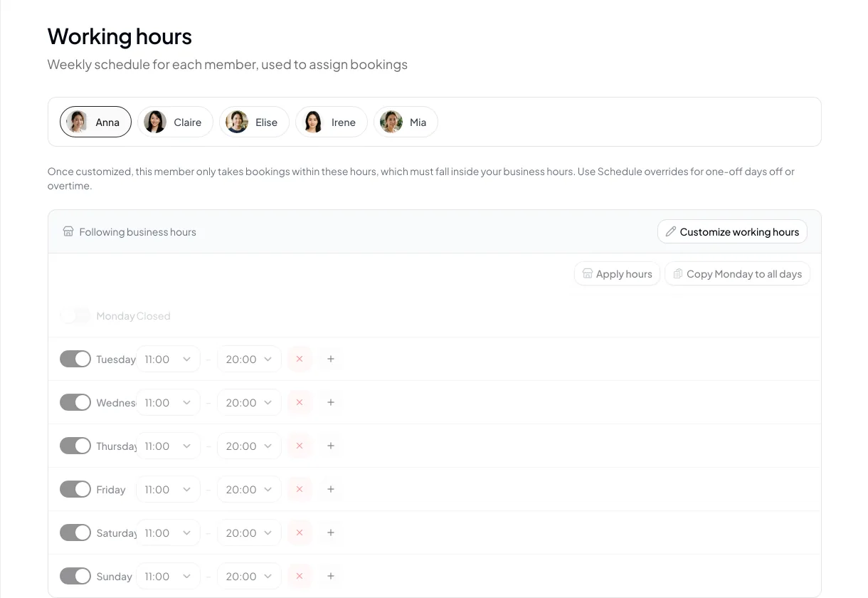Select member Irene tab
The height and width of the screenshot is (598, 868).
pos(331,122)
